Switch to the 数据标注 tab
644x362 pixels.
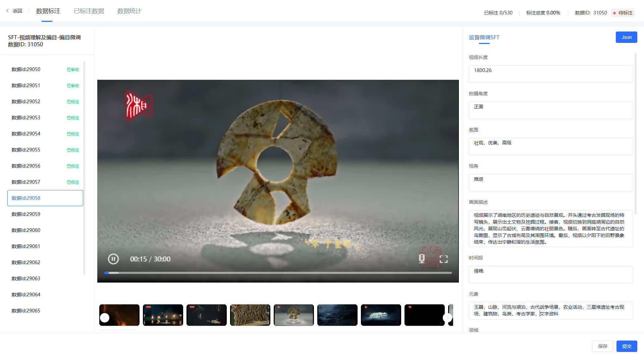tap(48, 11)
